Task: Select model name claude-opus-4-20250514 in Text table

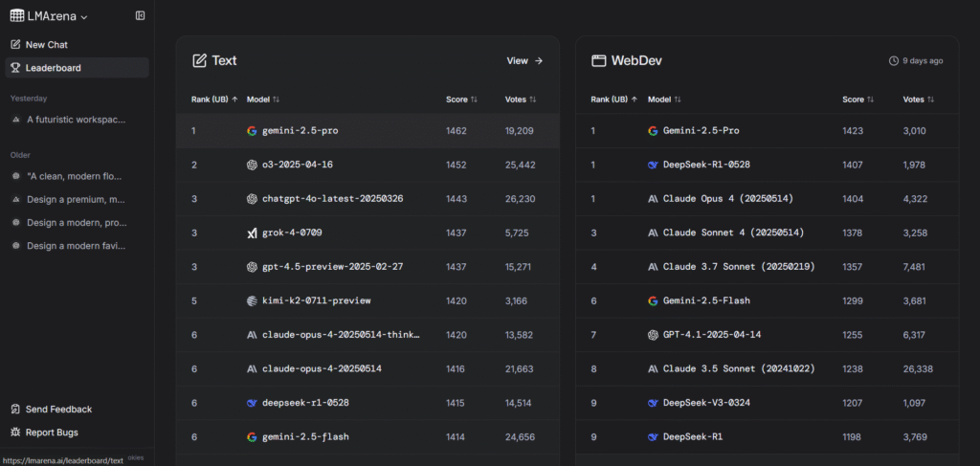Action: tap(322, 368)
